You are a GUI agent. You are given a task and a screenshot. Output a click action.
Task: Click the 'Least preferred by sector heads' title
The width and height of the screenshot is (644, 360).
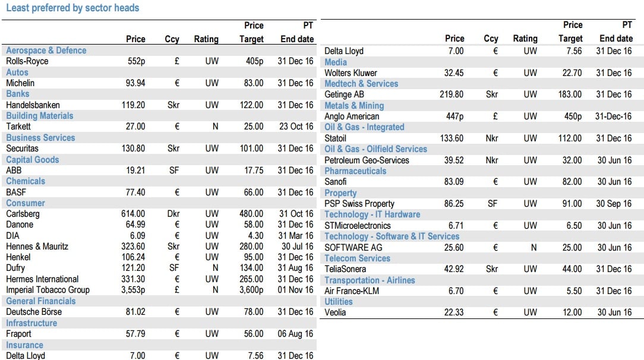72,8
